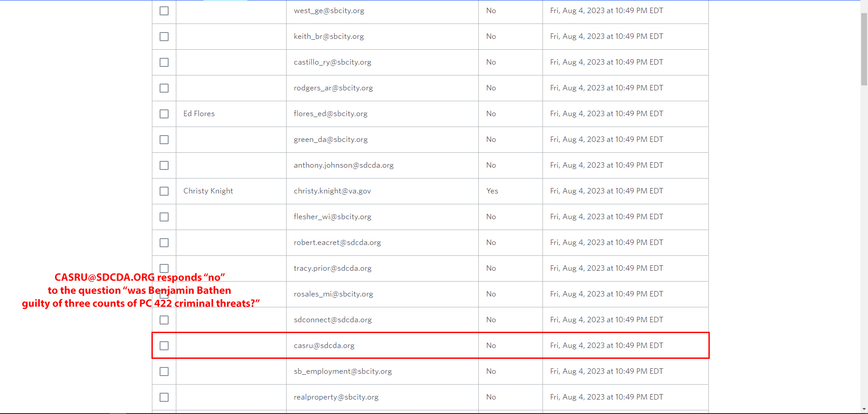Tick the checkbox for west_ge@sbcity.org
Image resolution: width=868 pixels, height=414 pixels.
point(164,11)
